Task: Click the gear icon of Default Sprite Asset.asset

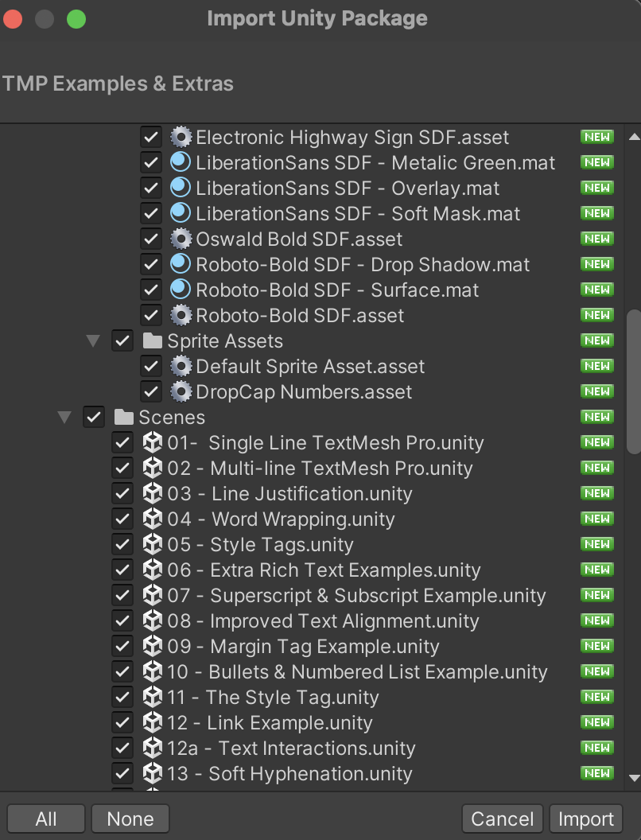Action: click(x=181, y=367)
